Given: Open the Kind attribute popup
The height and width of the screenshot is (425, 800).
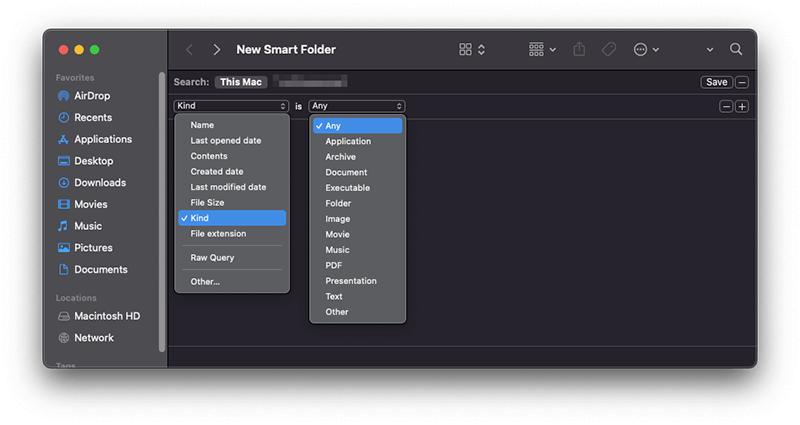Looking at the screenshot, I should [x=232, y=106].
